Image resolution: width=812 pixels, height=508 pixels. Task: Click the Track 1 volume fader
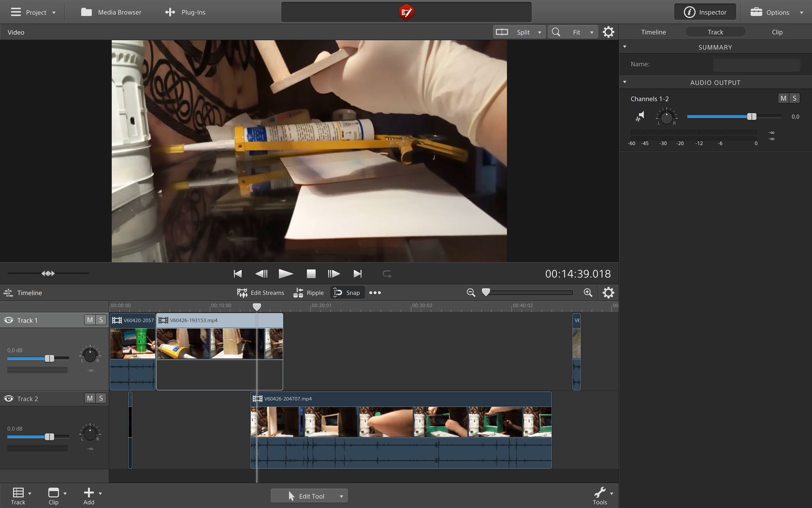coord(49,358)
